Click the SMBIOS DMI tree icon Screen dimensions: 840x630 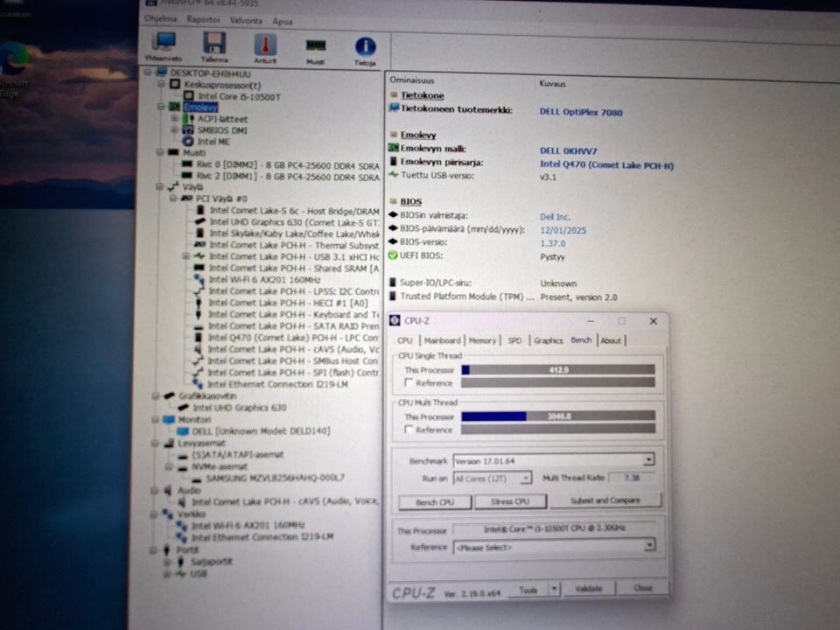click(x=188, y=130)
